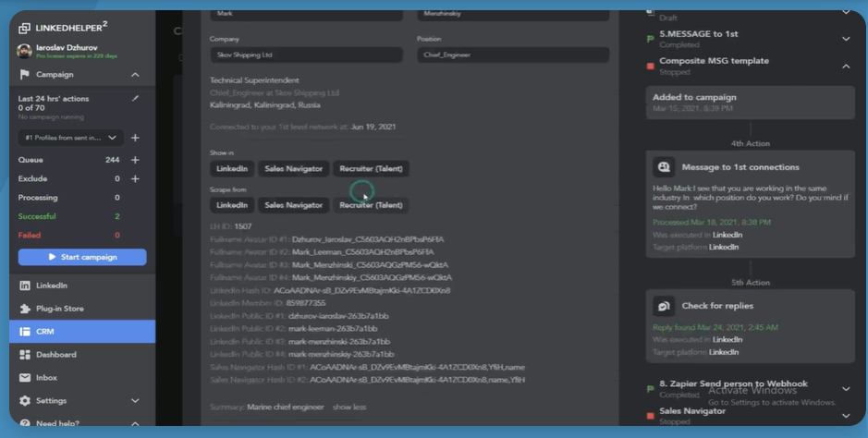Add profiles to the Queue
Image resolution: width=868 pixels, height=438 pixels.
pos(135,160)
